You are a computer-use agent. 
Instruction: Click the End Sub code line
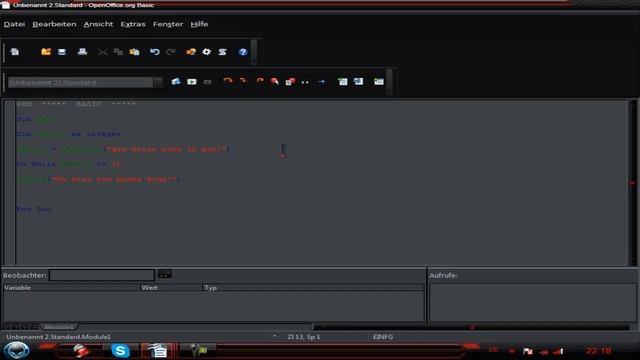pos(33,209)
